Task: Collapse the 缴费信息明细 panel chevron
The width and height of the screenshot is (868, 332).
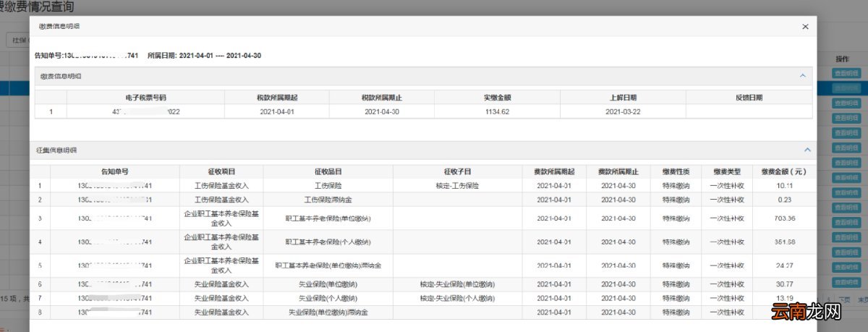Action: [x=802, y=75]
